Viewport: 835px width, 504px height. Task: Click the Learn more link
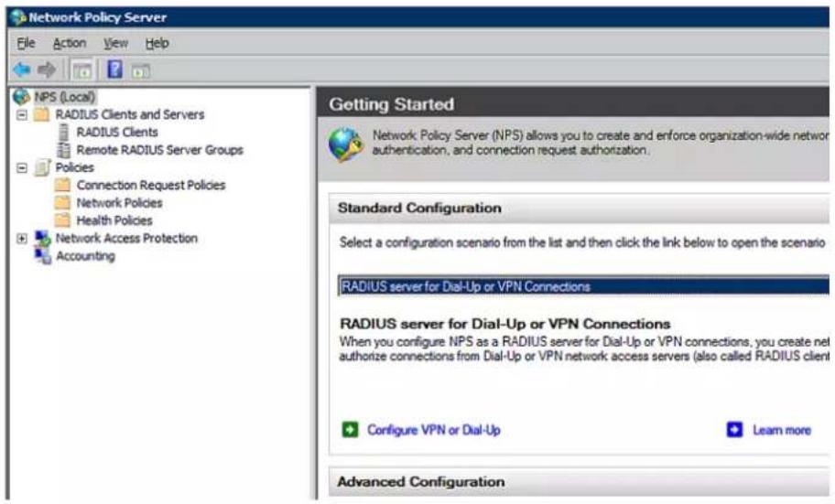[781, 430]
